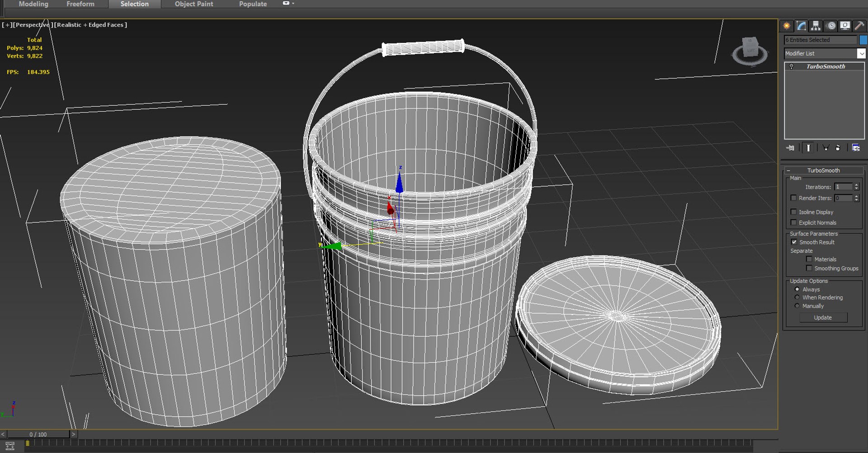Open the Display command panel tab
The height and width of the screenshot is (453, 868).
(844, 26)
